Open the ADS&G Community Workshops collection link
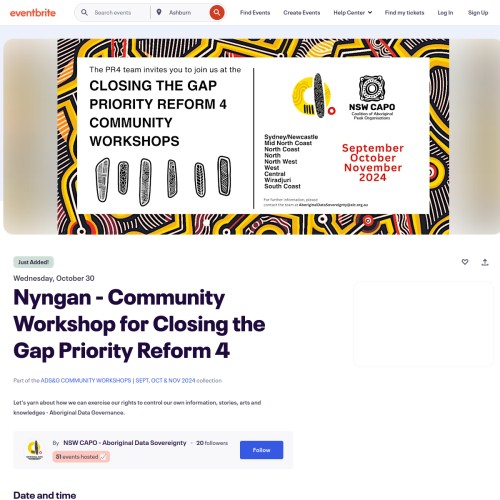The image size is (500, 500). coord(118,380)
